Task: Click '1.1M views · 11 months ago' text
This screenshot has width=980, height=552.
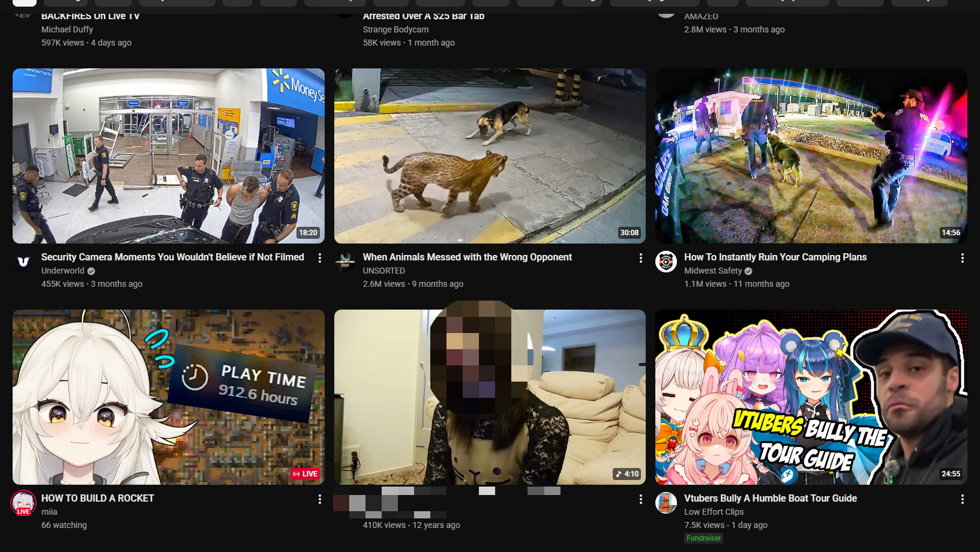Action: point(737,284)
